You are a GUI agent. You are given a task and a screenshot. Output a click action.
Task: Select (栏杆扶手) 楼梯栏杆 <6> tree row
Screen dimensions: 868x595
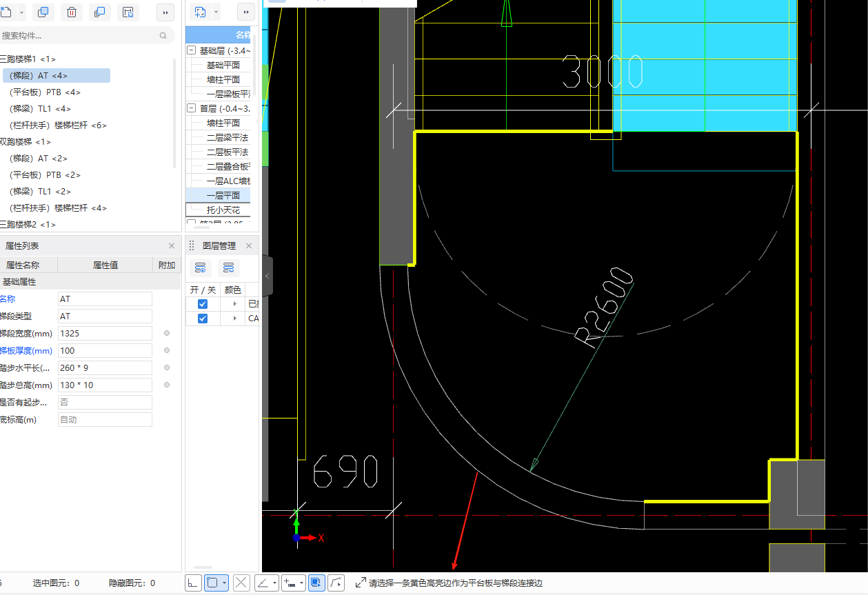coord(59,125)
